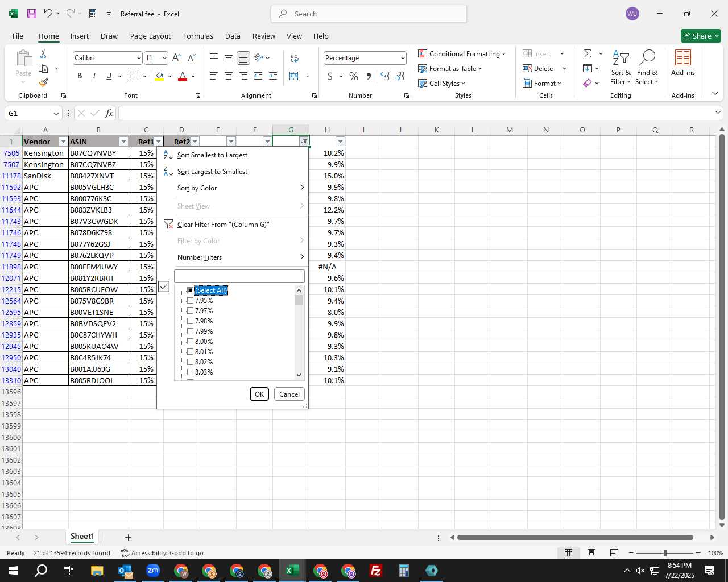Image resolution: width=728 pixels, height=582 pixels.
Task: Apply Underline formatting
Action: (109, 76)
